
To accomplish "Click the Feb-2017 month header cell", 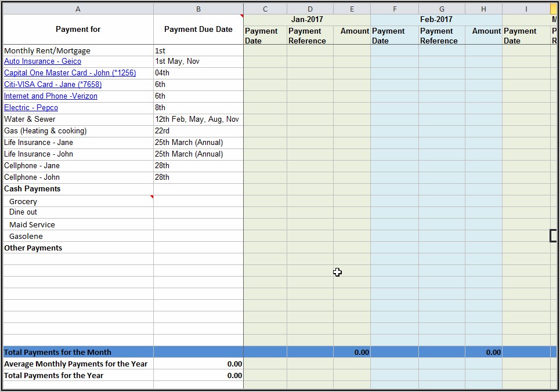I will coord(436,20).
